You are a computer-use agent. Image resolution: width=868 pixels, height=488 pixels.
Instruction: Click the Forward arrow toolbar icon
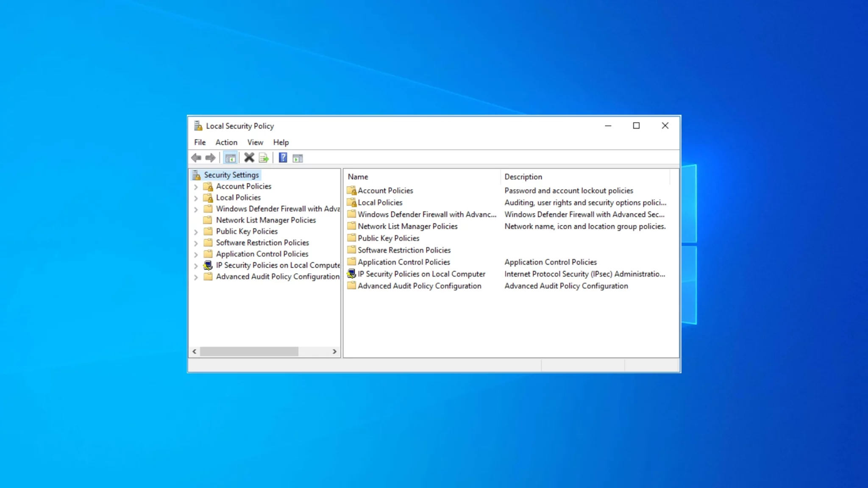210,158
